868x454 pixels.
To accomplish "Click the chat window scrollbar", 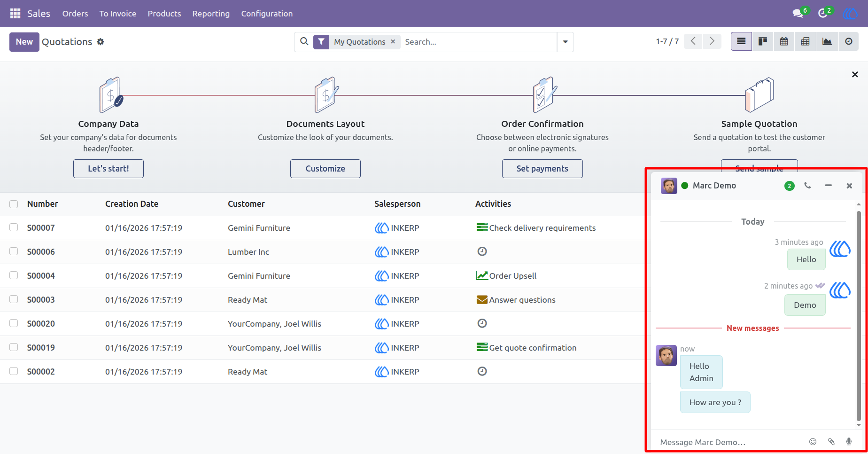I will coord(859,316).
